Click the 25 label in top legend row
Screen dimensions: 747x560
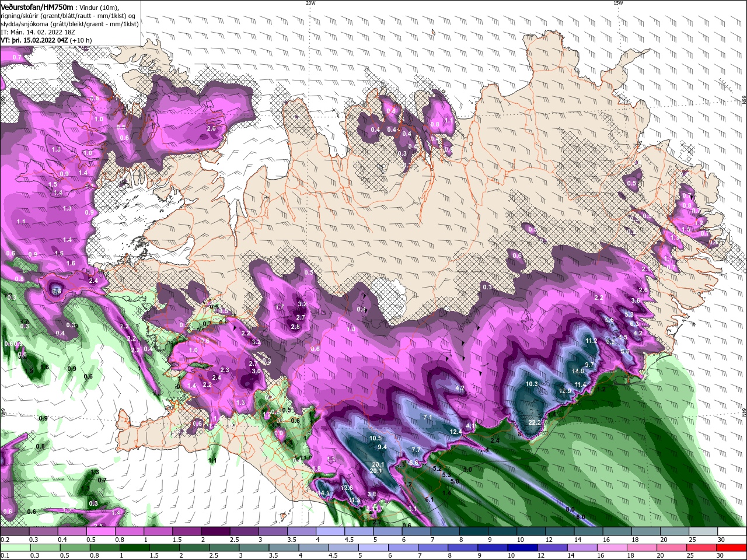(x=692, y=540)
